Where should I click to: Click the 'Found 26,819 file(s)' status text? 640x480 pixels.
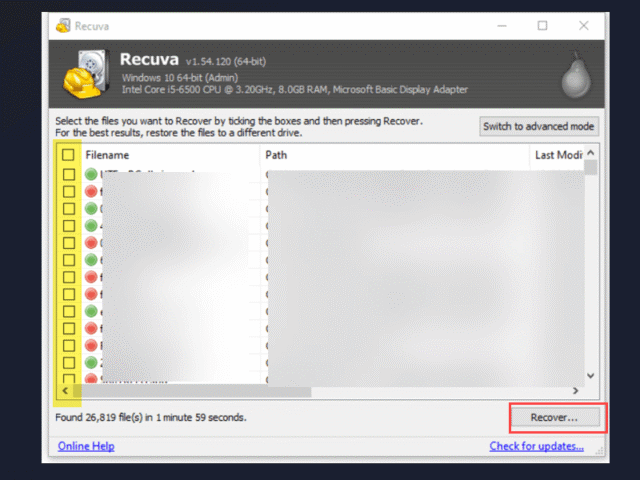tap(151, 418)
